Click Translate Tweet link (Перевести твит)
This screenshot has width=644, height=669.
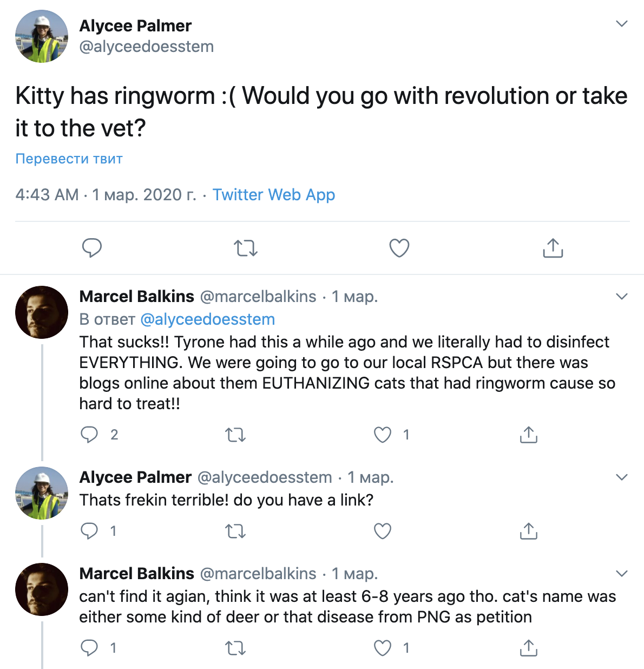(69, 159)
